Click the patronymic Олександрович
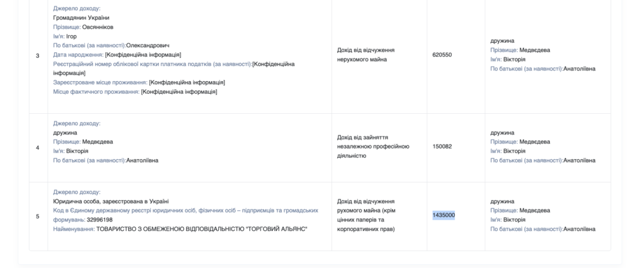This screenshot has height=268, width=644. [x=147, y=45]
